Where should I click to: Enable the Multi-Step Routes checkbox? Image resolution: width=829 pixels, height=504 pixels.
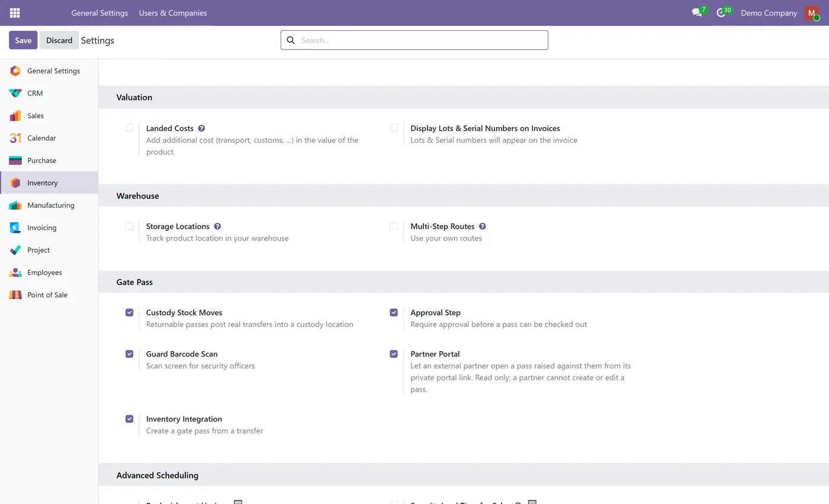coord(394,226)
